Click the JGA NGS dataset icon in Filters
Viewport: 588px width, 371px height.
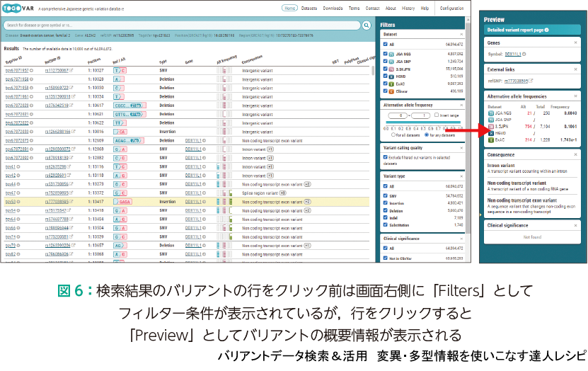click(x=393, y=52)
